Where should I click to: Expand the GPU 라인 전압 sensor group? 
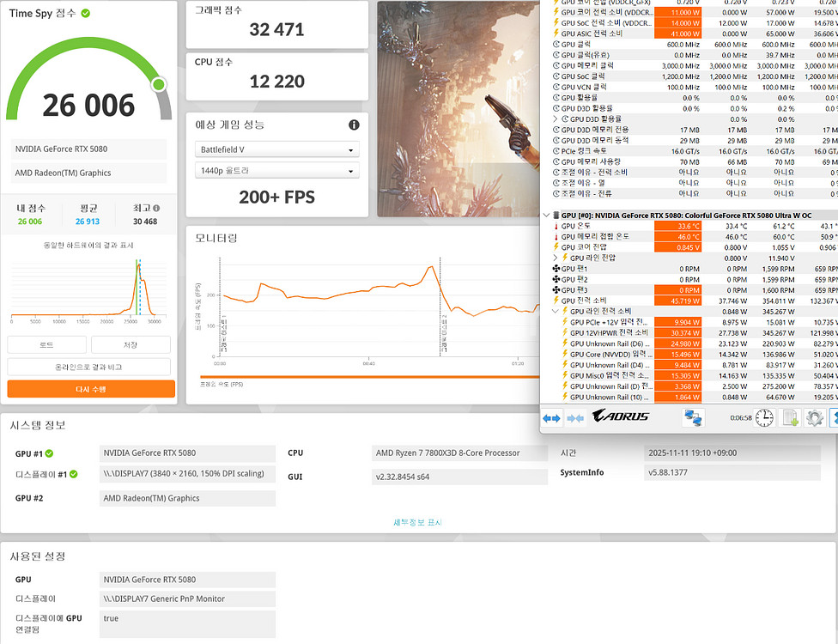point(554,258)
